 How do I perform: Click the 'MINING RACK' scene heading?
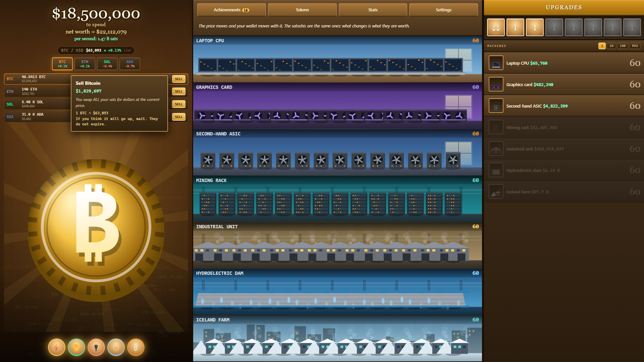point(211,180)
